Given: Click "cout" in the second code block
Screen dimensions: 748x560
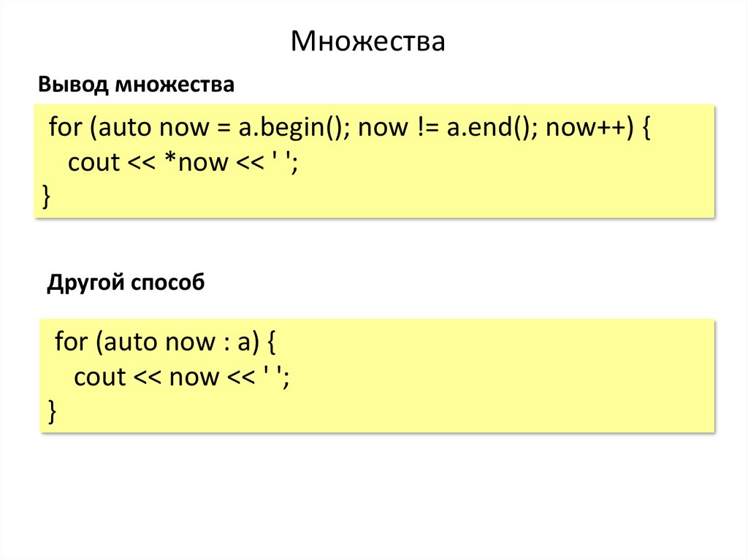Looking at the screenshot, I should coord(100,377).
